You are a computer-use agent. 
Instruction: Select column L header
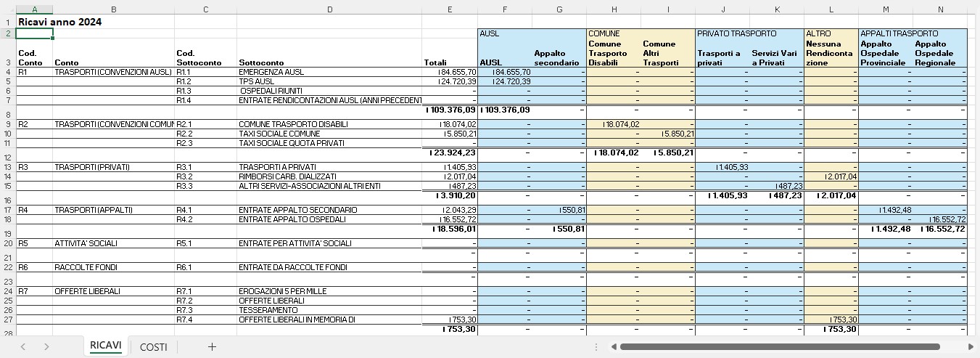[831, 9]
